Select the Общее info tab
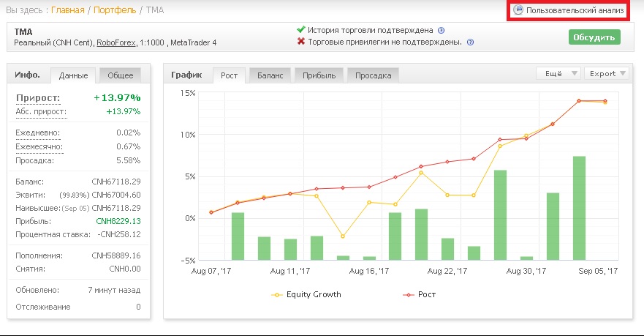This screenshot has height=336, width=644. [x=121, y=75]
